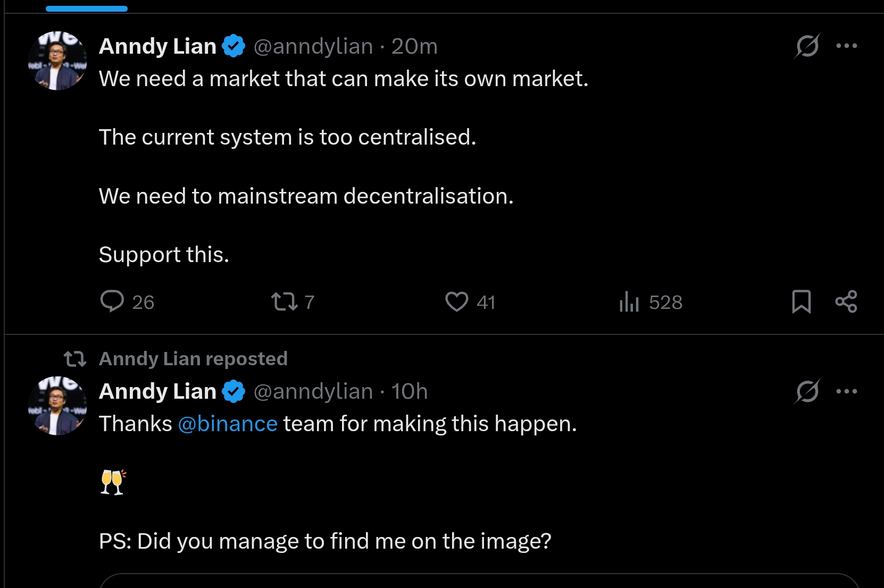
Task: Open the 20m timestamp link
Action: (x=414, y=46)
